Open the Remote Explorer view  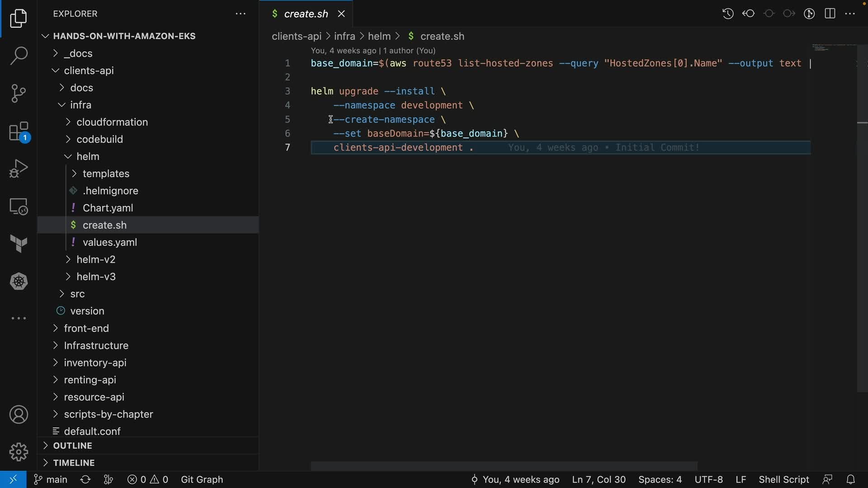click(x=19, y=207)
